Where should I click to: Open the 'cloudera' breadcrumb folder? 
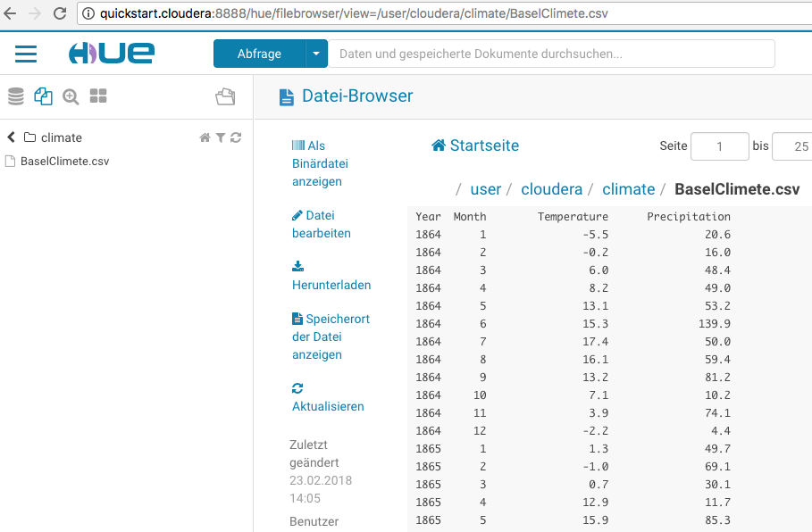pyautogui.click(x=551, y=189)
